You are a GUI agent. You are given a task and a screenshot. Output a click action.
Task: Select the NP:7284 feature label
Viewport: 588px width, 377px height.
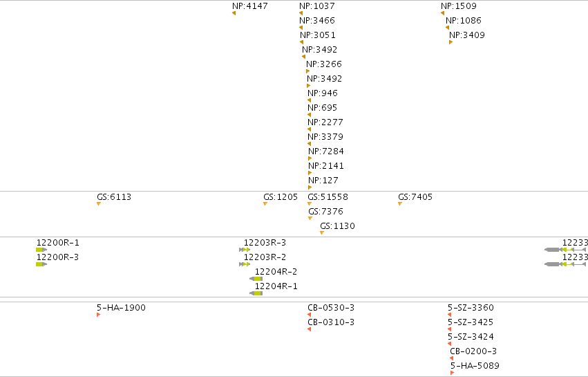(326, 151)
